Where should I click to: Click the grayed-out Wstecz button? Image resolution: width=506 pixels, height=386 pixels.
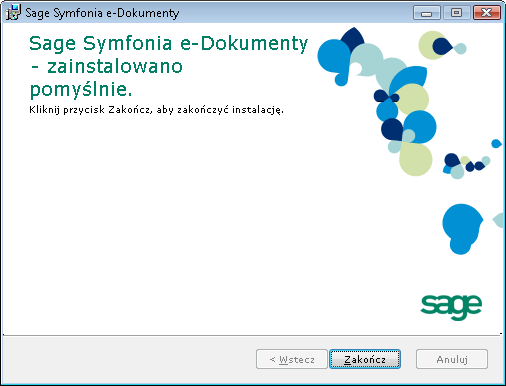tap(292, 359)
